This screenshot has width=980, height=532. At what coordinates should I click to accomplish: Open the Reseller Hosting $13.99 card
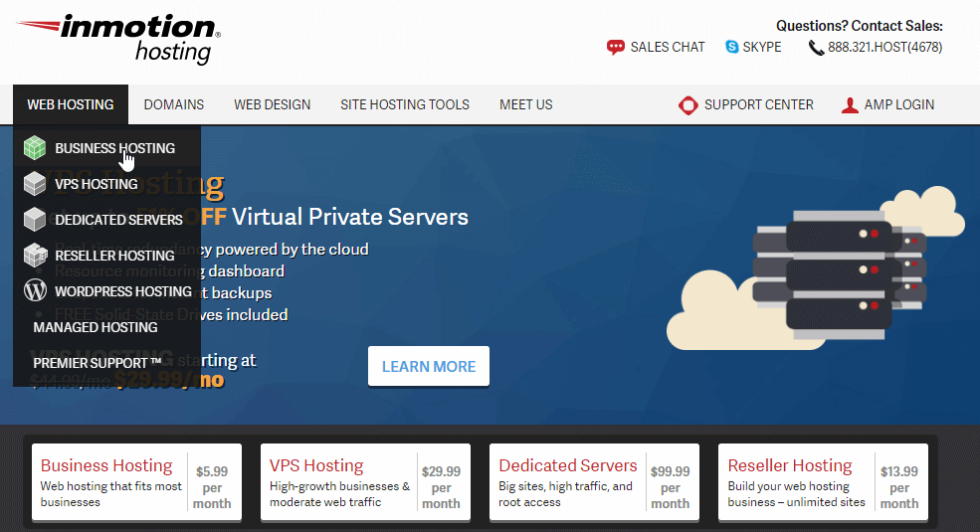click(823, 482)
